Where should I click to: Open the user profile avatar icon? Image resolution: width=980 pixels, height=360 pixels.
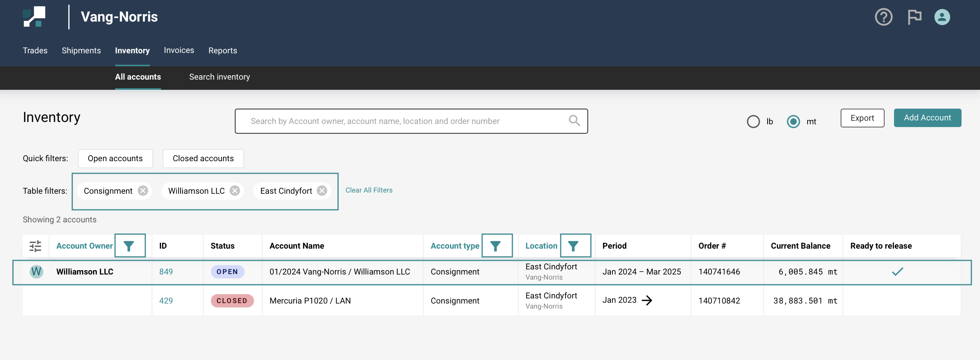click(942, 17)
